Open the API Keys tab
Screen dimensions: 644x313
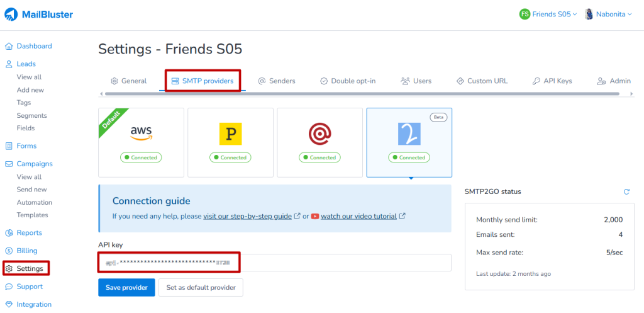[552, 81]
